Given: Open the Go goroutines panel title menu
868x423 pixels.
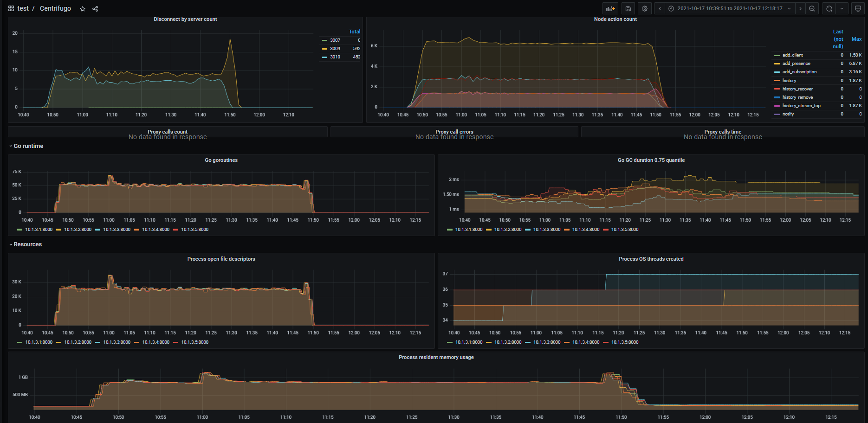Looking at the screenshot, I should pyautogui.click(x=221, y=160).
